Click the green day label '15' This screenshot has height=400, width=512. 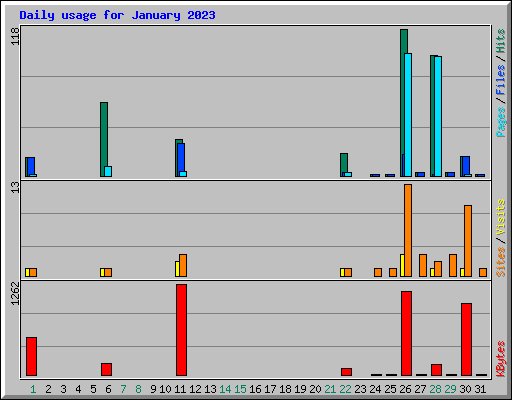(240, 389)
